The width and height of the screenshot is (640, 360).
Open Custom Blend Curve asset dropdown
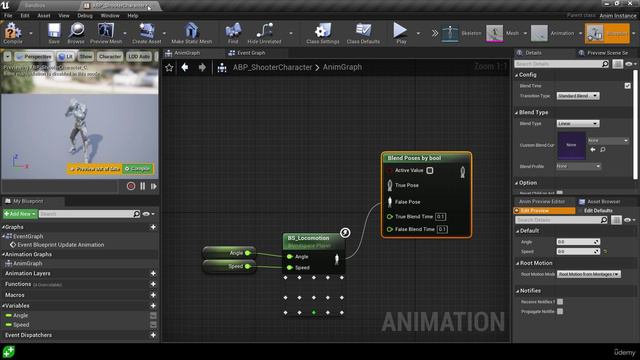[x=608, y=140]
